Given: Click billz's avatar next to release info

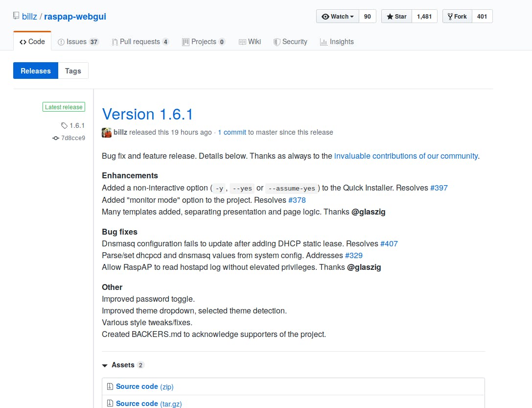Looking at the screenshot, I should pos(107,132).
